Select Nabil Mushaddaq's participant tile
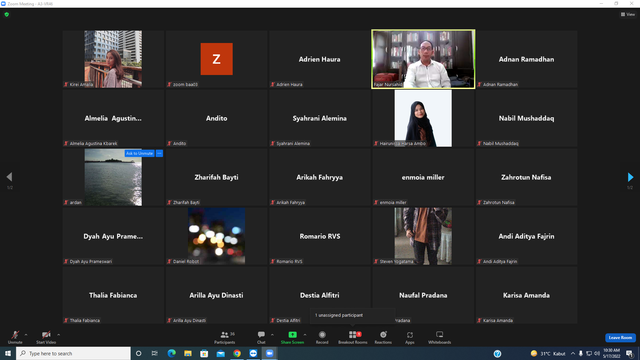 click(x=526, y=118)
